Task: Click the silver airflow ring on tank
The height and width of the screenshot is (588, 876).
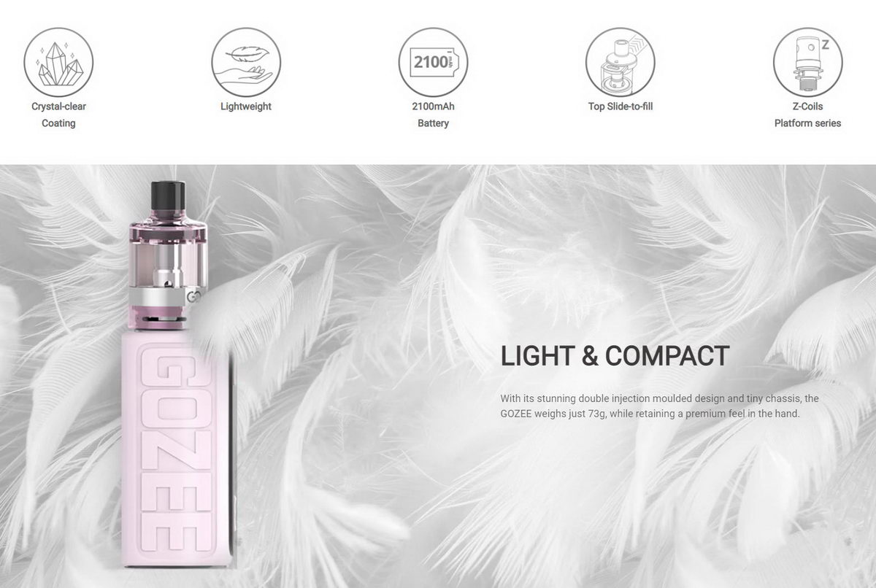Action: pyautogui.click(x=168, y=298)
